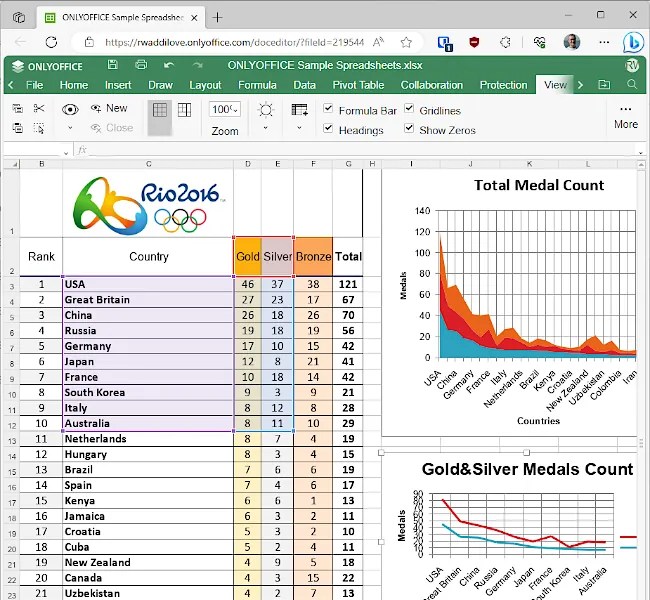This screenshot has width=650, height=600.
Task: Select the Bronze header cell
Action: coord(313,257)
